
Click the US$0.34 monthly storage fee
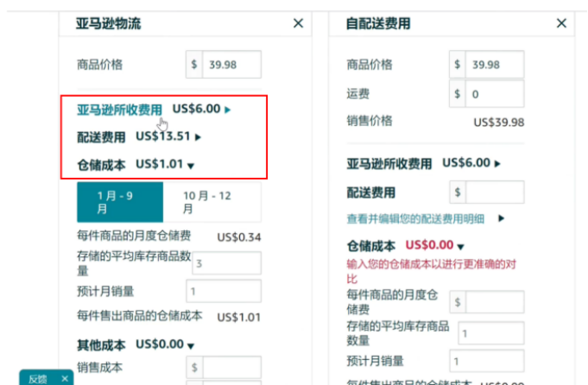(x=239, y=237)
